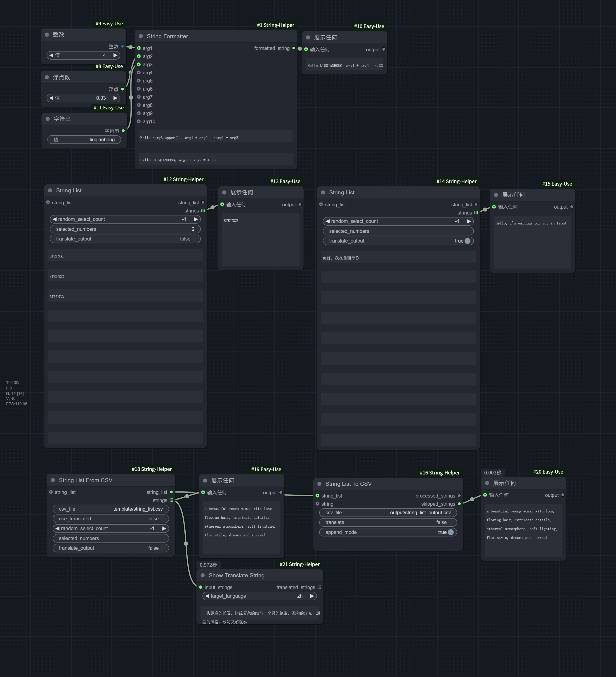Click the String Formatter template text box
This screenshot has width=616, height=677.
pyautogui.click(x=216, y=137)
